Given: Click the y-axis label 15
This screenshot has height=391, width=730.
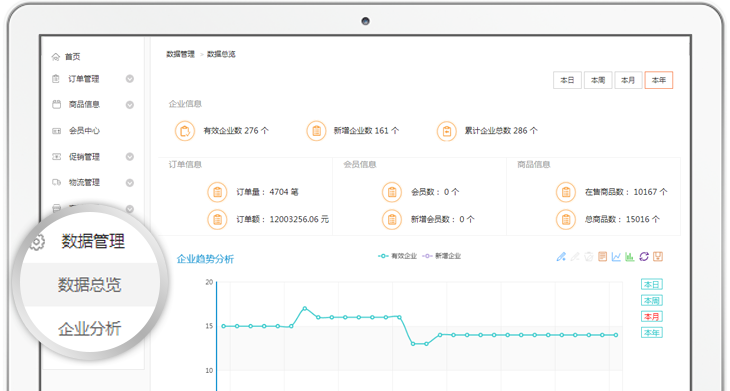Looking at the screenshot, I should [209, 326].
